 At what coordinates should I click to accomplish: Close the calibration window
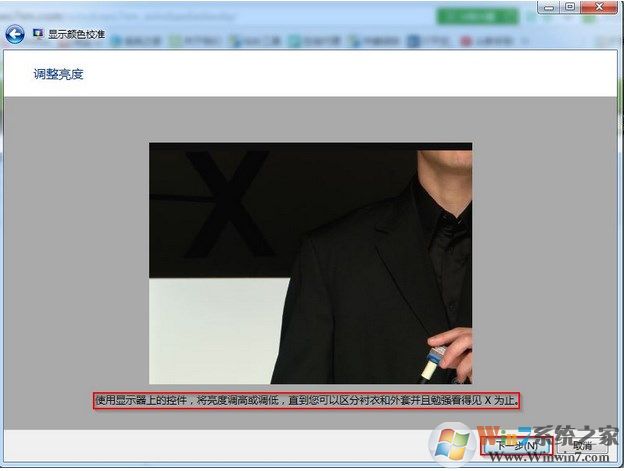[599, 7]
